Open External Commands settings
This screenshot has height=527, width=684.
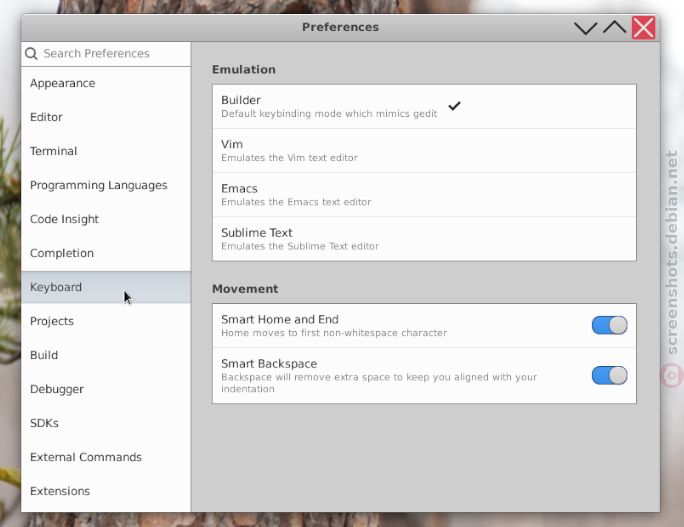pyautogui.click(x=106, y=458)
